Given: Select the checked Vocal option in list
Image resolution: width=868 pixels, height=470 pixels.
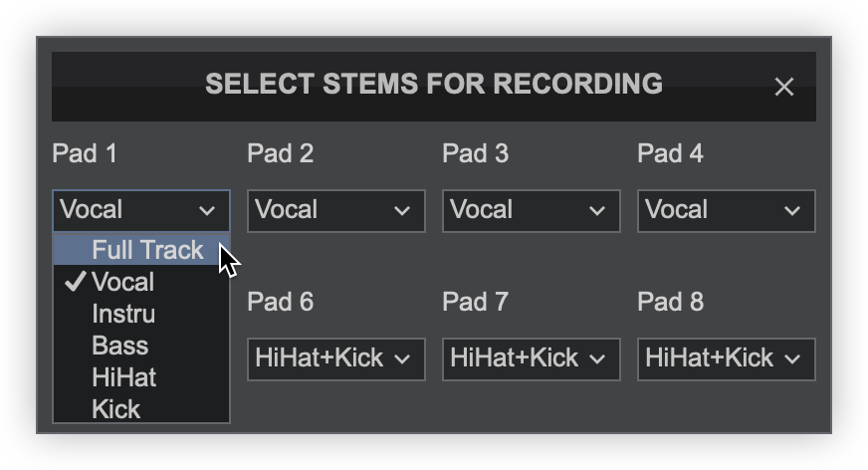Looking at the screenshot, I should point(122,282).
